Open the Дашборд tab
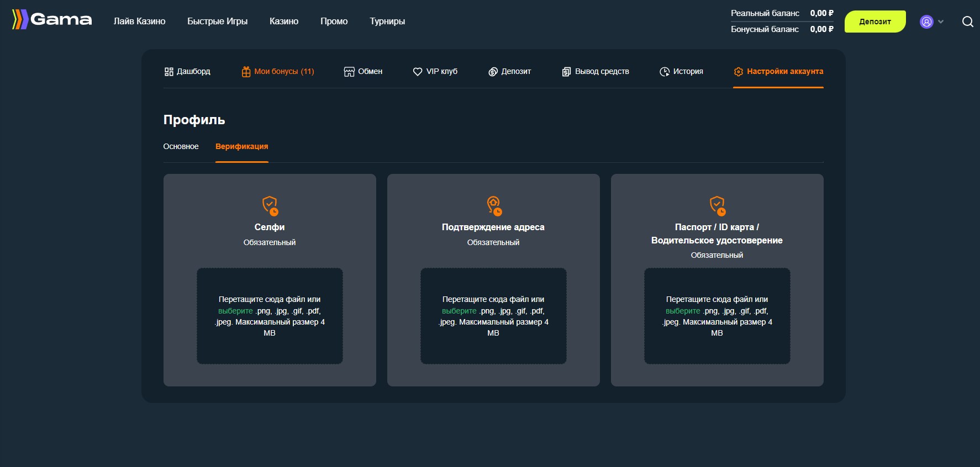The width and height of the screenshot is (980, 467). coord(187,71)
